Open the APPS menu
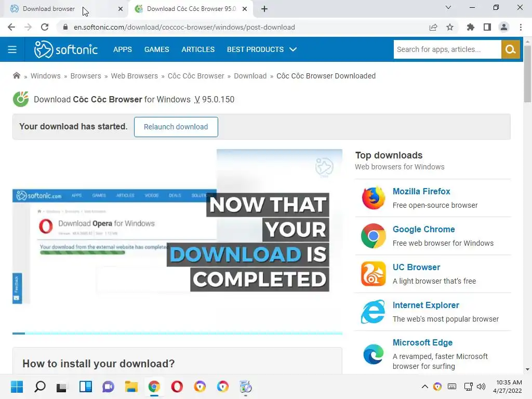This screenshot has height=399, width=532. pyautogui.click(x=123, y=49)
